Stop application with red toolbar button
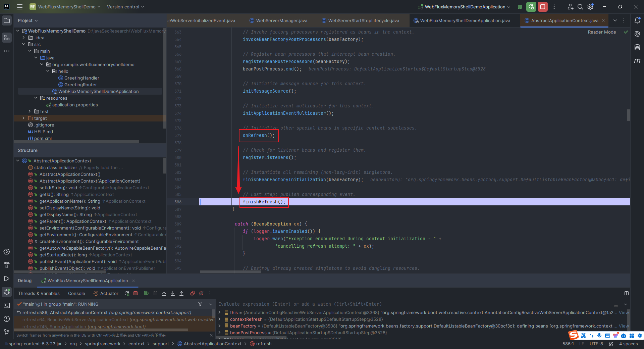Screen dimensions: 644x349 tap(543, 7)
